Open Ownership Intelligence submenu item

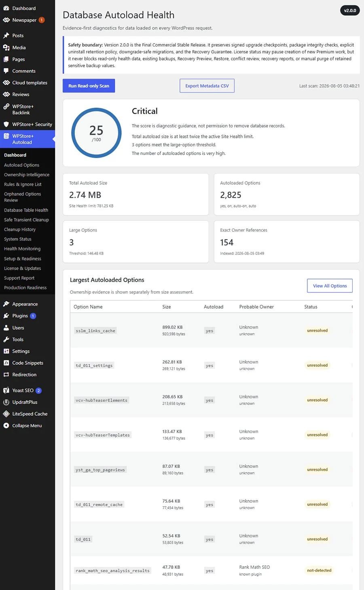(27, 175)
